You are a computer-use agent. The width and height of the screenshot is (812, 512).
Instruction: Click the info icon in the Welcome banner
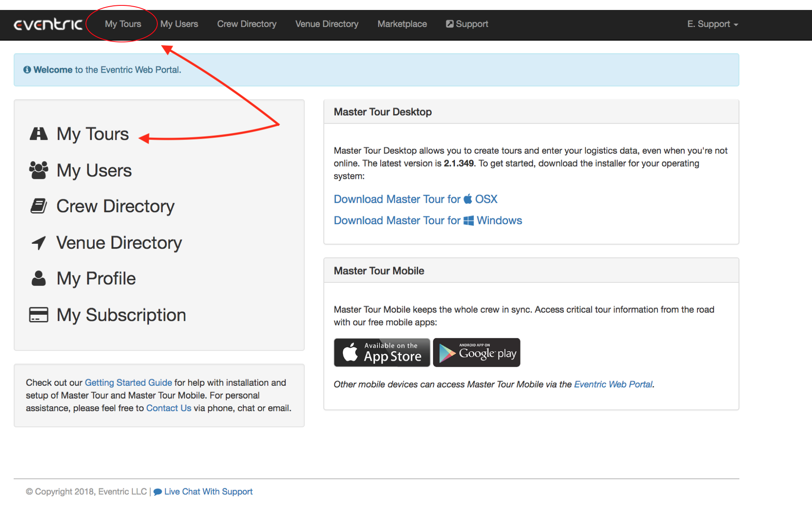(x=27, y=70)
